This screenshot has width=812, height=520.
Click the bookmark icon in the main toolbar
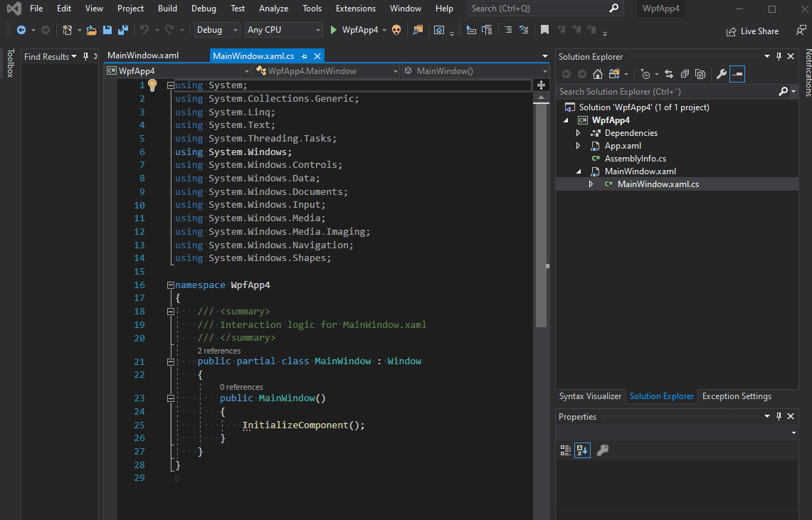(x=544, y=30)
